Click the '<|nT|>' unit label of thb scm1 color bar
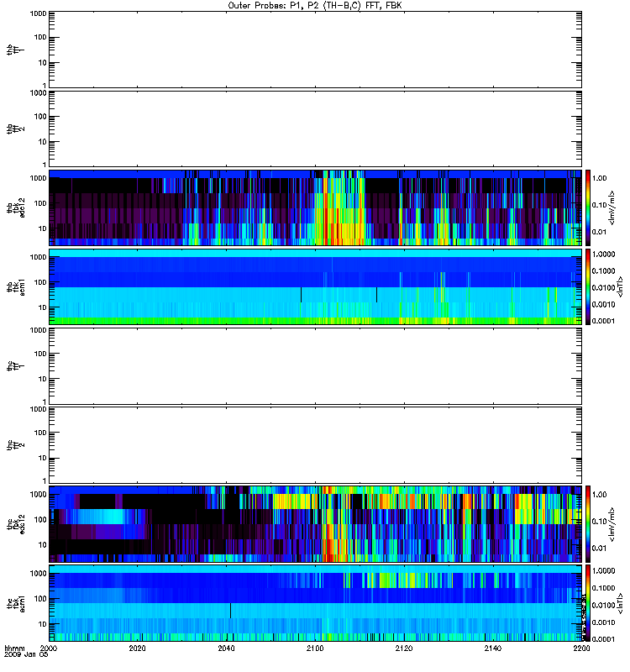Screen dimensions: 630x672 click(619, 286)
